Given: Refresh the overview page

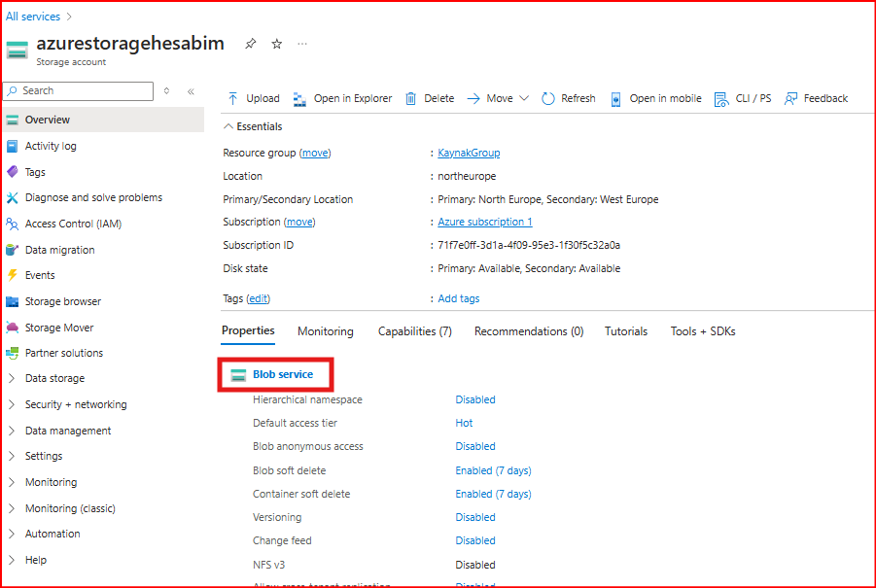Looking at the screenshot, I should pyautogui.click(x=568, y=98).
